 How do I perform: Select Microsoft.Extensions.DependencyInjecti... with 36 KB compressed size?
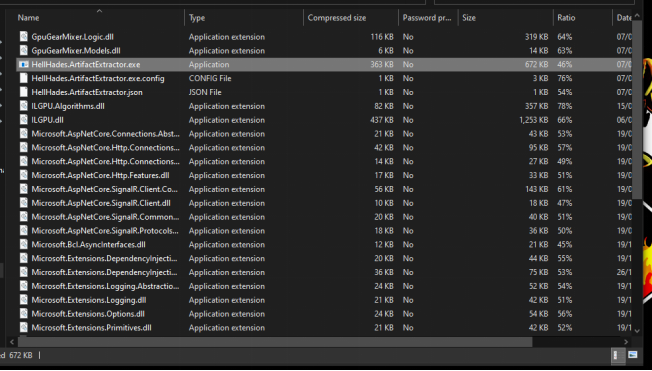[104, 272]
